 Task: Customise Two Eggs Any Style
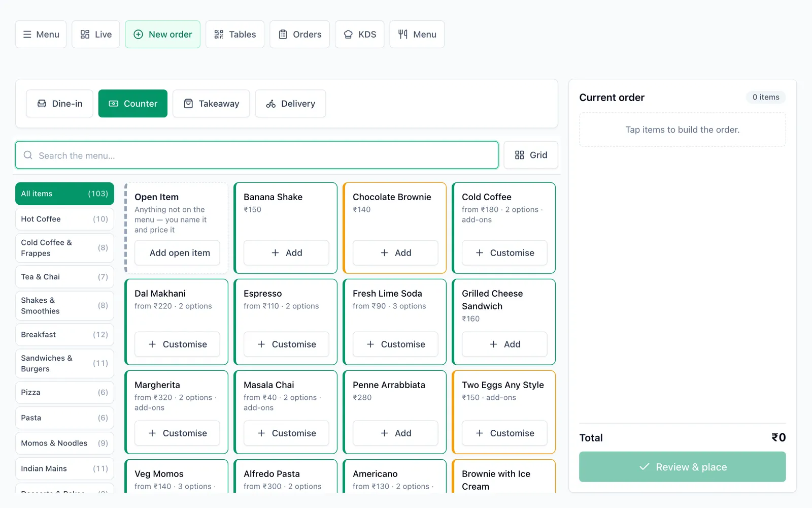[x=504, y=433]
